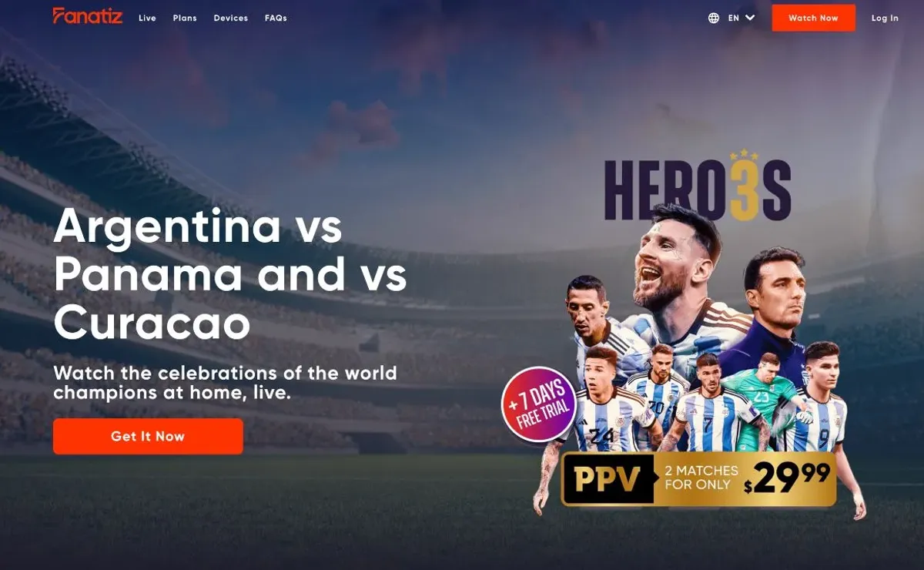Click the goalkeeper in green number 23
924x570 pixels.
tap(764, 401)
